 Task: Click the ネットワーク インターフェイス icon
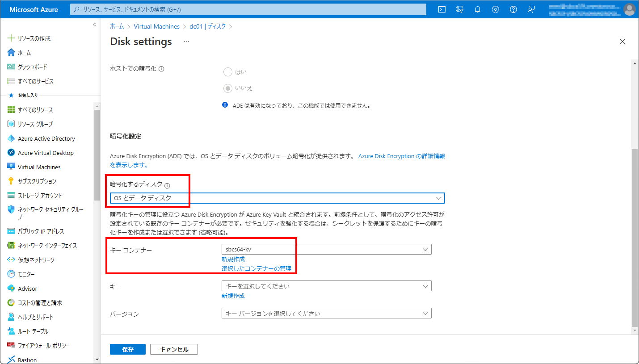pos(11,246)
